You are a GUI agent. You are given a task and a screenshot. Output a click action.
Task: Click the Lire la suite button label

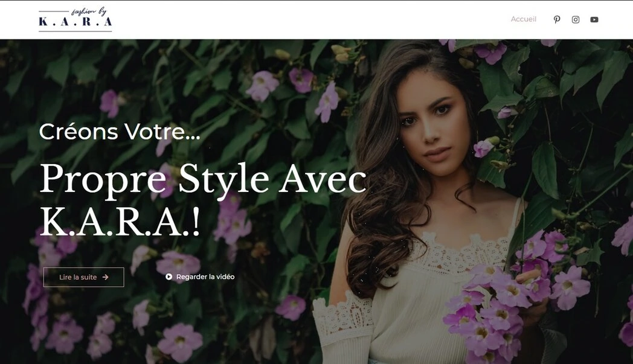78,277
